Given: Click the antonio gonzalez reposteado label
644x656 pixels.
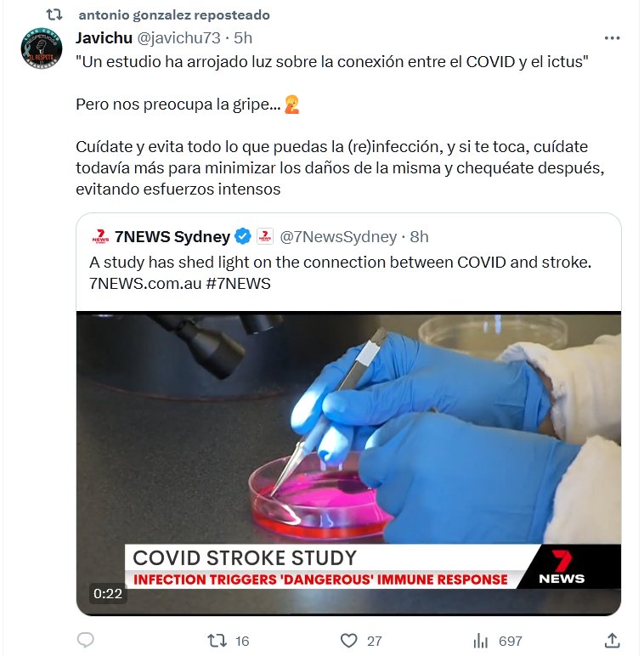Looking at the screenshot, I should point(174,15).
